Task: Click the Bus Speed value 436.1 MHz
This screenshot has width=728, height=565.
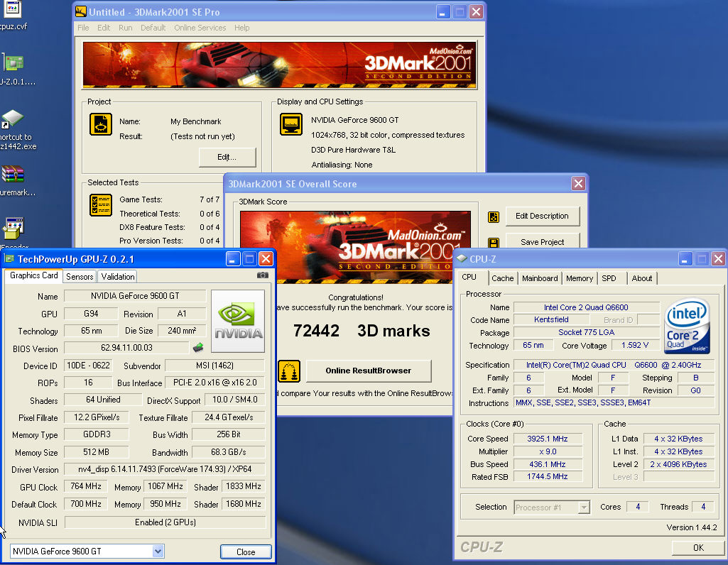Action: [548, 464]
